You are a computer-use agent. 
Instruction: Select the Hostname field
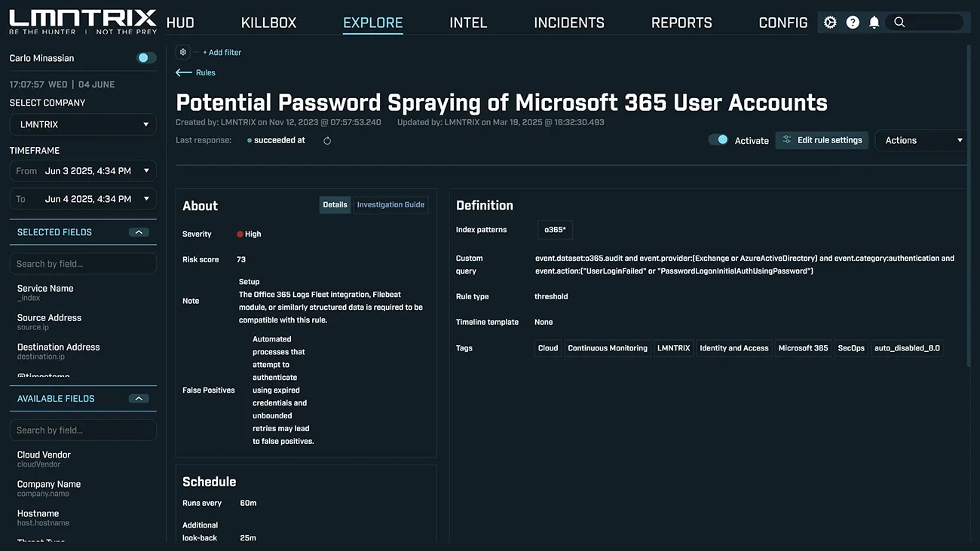click(38, 514)
